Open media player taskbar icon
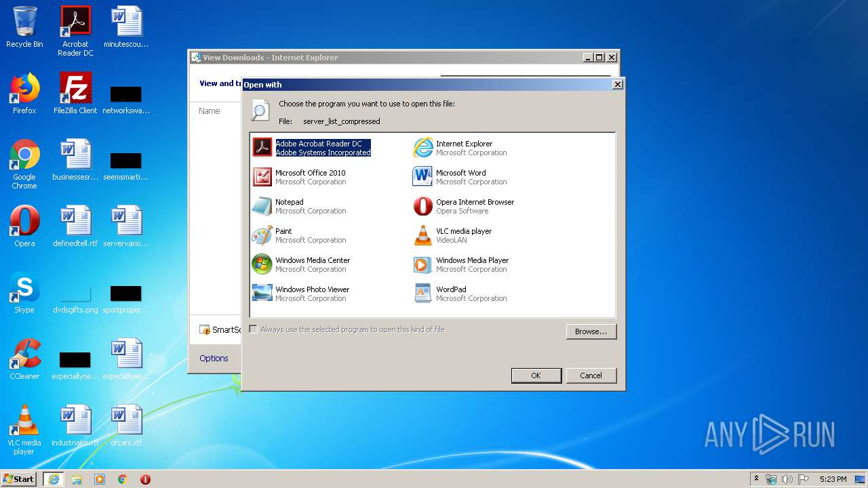 pyautogui.click(x=100, y=479)
